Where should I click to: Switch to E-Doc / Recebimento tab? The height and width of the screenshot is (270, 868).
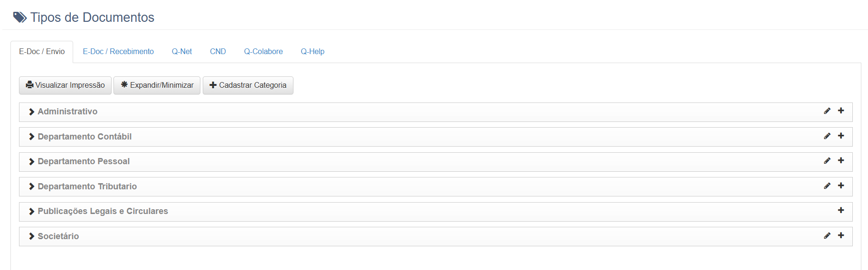118,51
